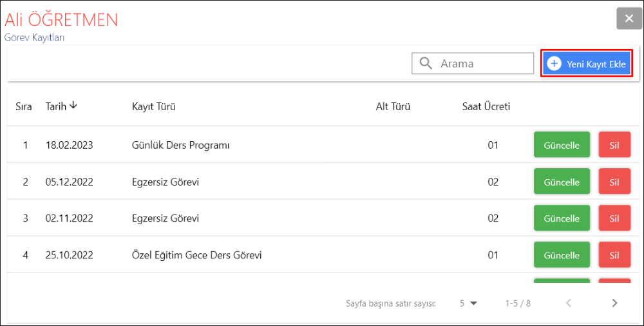644x326 pixels.
Task: Delete the Günlük Ders Programı record
Action: [614, 145]
